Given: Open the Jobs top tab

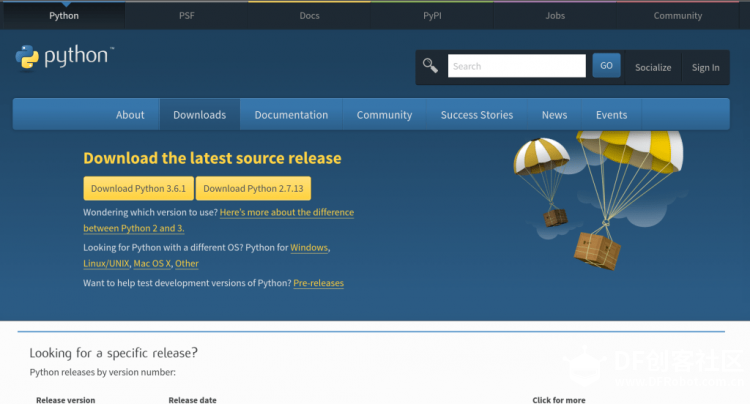Looking at the screenshot, I should [555, 16].
